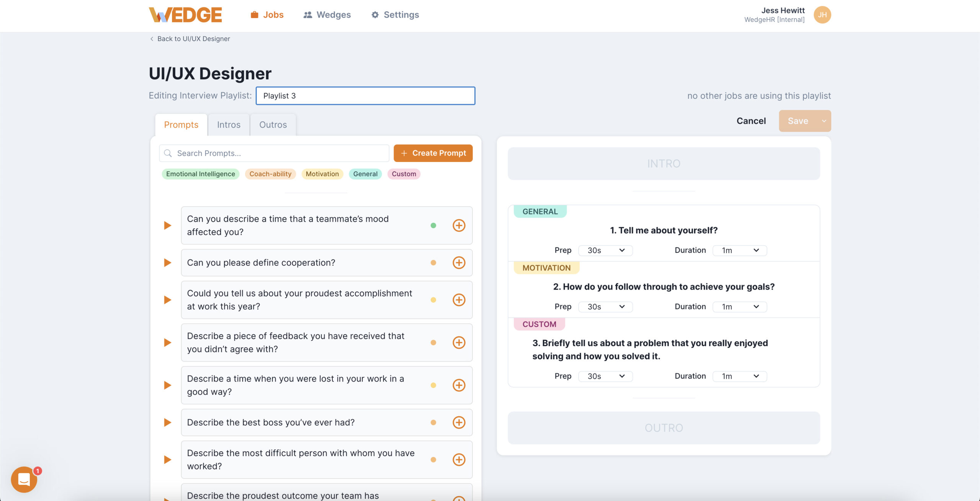Click the JH user avatar
The image size is (980, 501).
[x=822, y=15]
